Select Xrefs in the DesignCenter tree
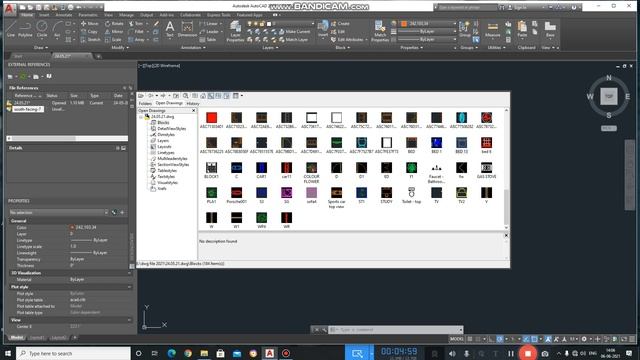This screenshot has width=640, height=360. click(x=162, y=189)
